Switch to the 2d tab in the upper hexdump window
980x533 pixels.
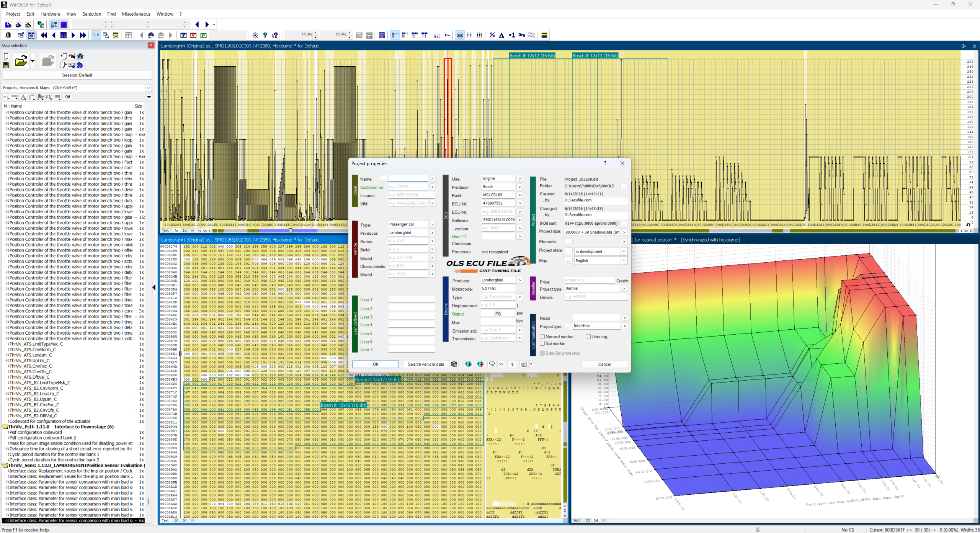point(176,231)
